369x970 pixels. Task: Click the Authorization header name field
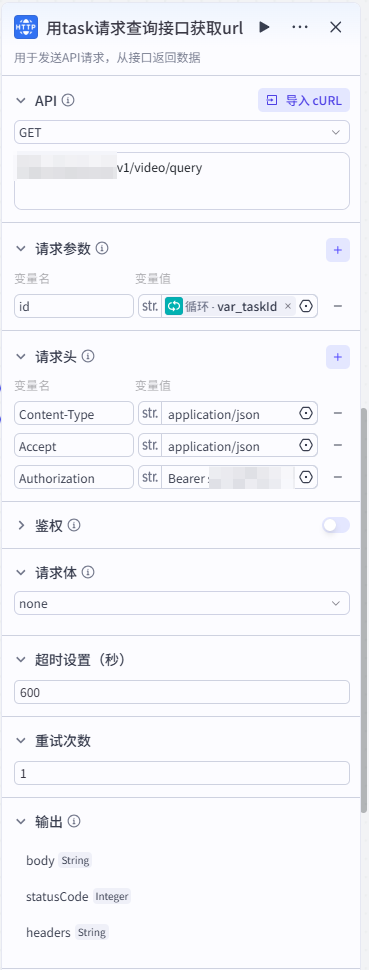pyautogui.click(x=74, y=478)
